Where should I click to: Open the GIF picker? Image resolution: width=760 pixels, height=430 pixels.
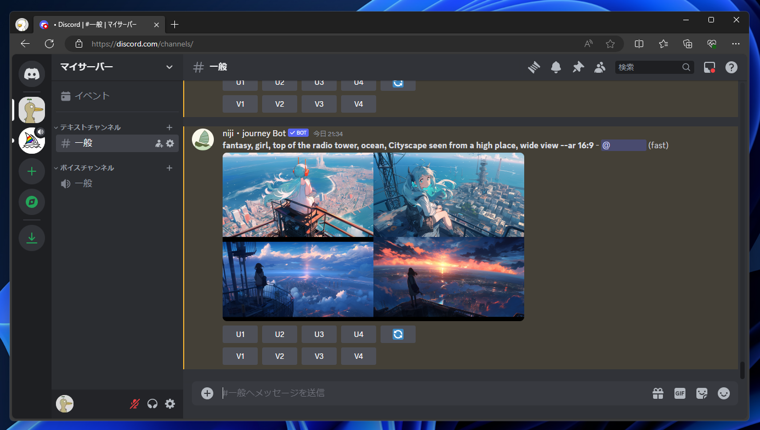680,393
